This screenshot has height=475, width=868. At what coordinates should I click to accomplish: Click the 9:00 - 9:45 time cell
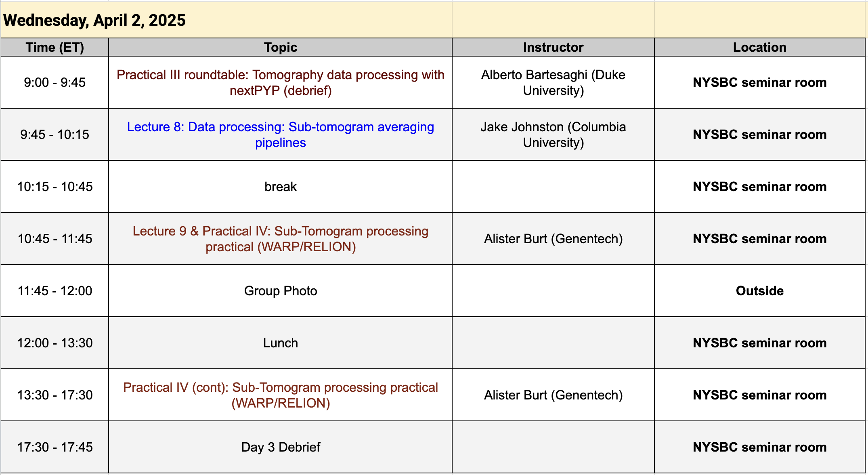click(x=55, y=82)
